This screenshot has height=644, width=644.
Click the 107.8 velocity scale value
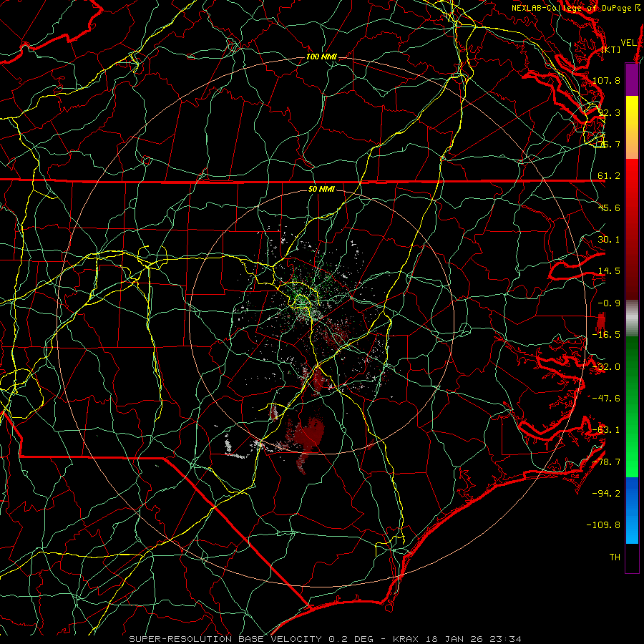coord(606,80)
